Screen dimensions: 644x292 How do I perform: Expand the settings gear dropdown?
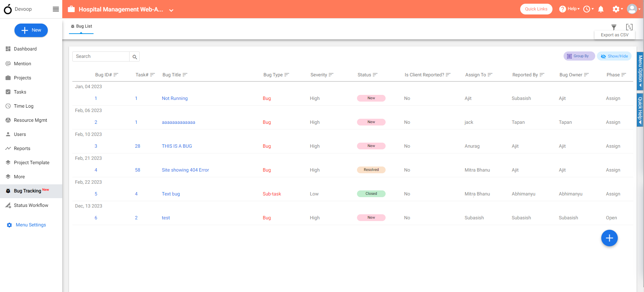(x=617, y=9)
